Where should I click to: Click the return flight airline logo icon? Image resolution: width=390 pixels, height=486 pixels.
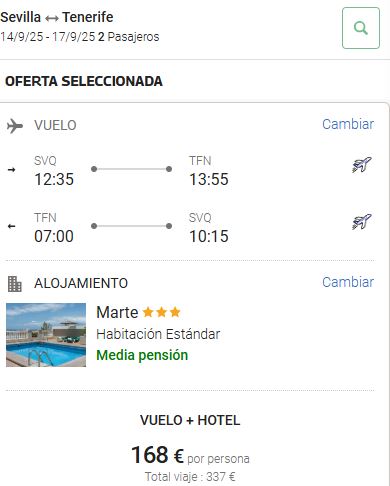pos(362,222)
